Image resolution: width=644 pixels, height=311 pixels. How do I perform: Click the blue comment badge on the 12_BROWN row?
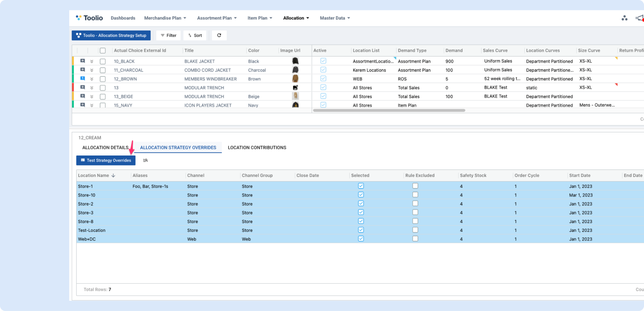(x=82, y=79)
